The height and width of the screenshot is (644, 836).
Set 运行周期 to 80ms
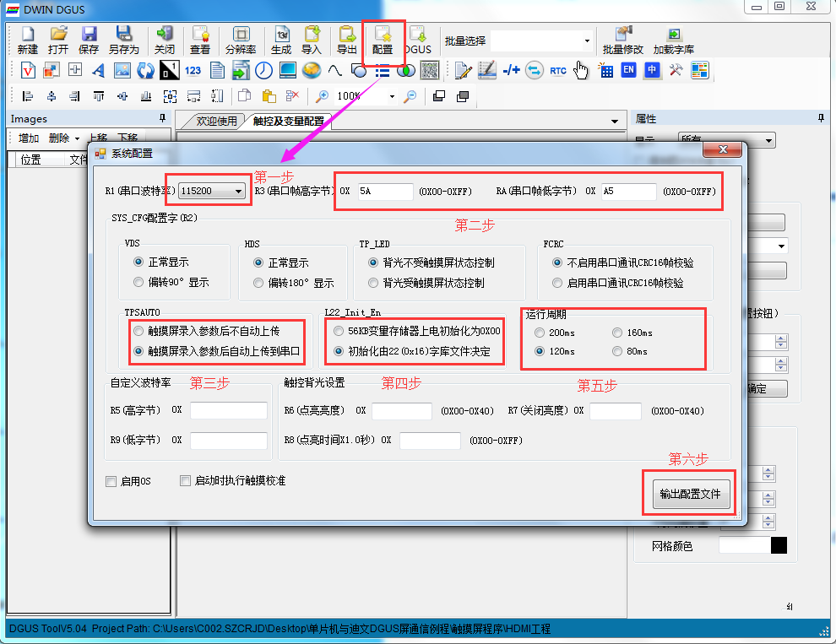[617, 351]
